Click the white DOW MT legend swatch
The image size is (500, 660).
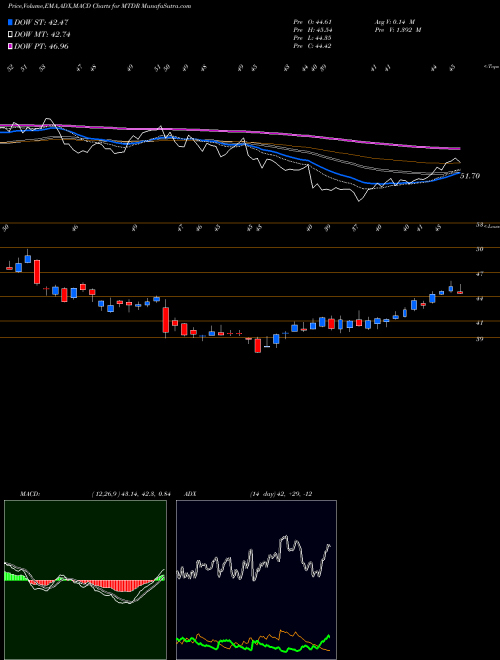pos(10,35)
